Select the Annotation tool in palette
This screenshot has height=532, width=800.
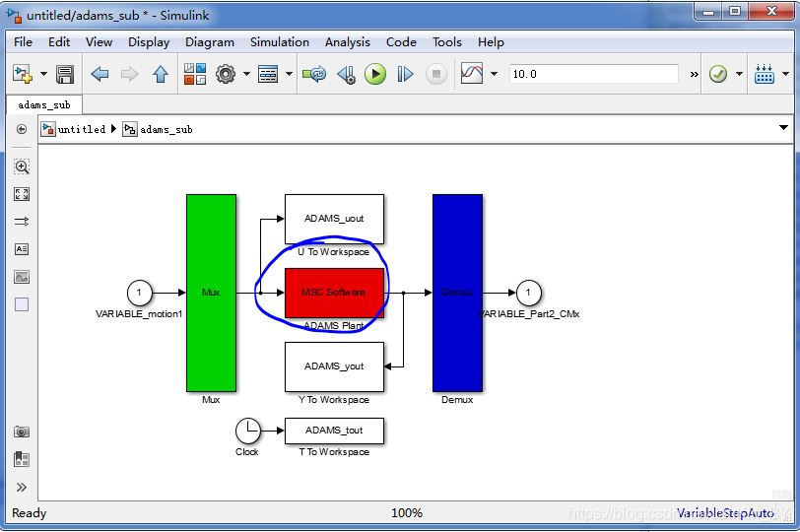22,249
